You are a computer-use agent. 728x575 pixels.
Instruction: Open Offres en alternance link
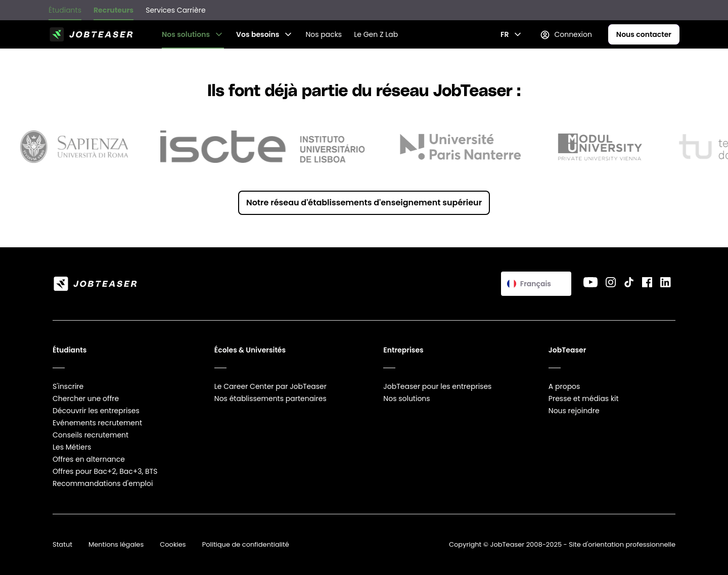pos(88,459)
